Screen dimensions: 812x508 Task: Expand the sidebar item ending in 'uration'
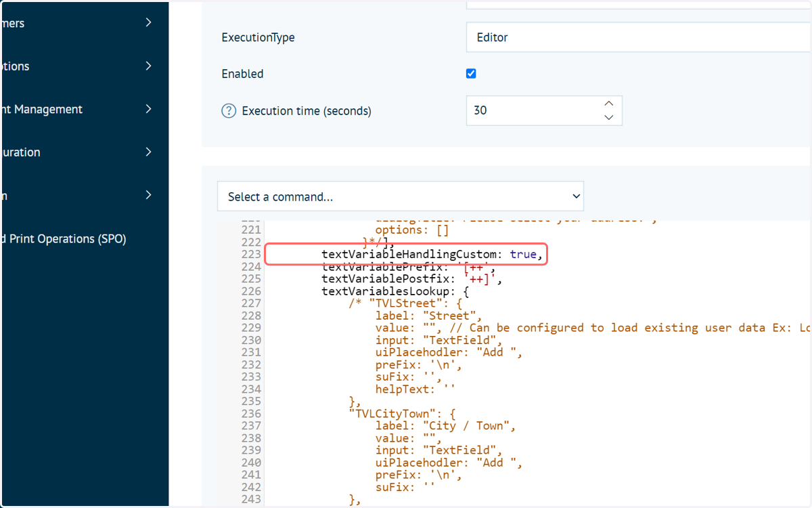tap(148, 152)
